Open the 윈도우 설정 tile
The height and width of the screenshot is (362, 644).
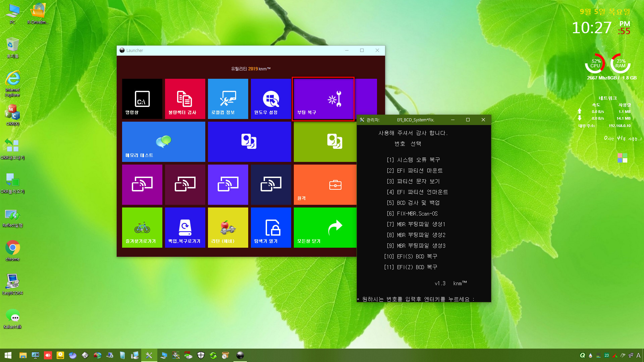click(271, 99)
